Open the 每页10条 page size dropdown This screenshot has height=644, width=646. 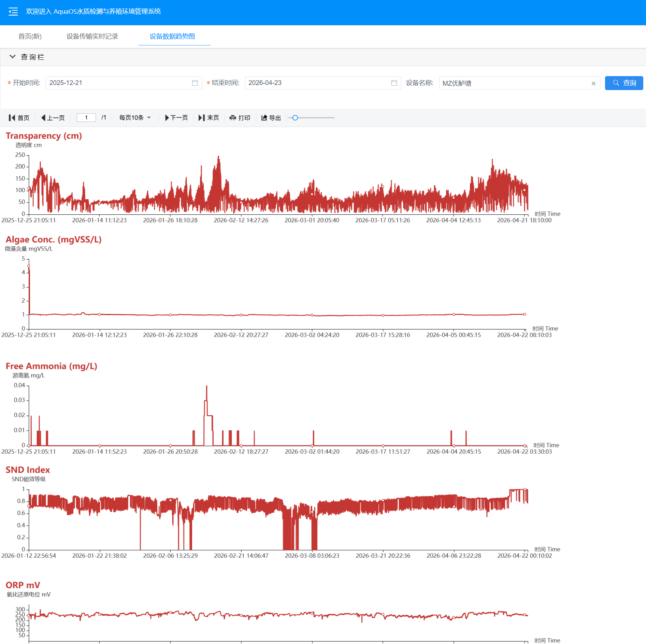click(x=135, y=117)
